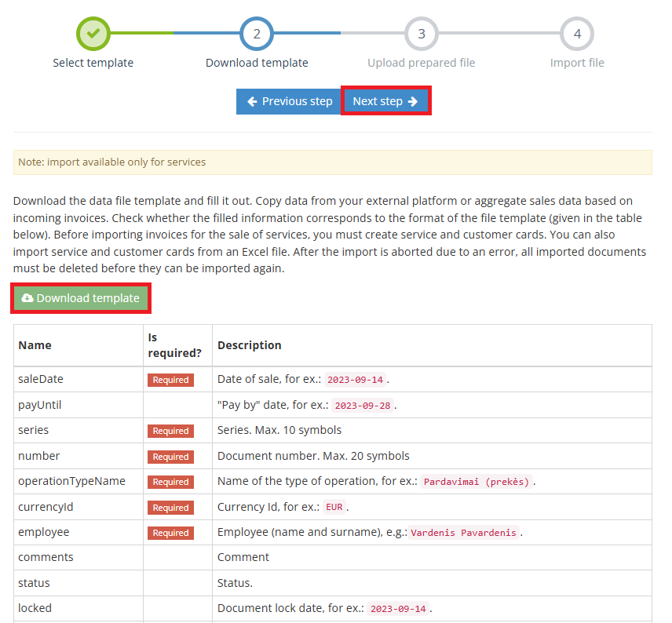The width and height of the screenshot is (672, 623).
Task: Select the "Upload prepared file" step label
Action: coord(421,63)
